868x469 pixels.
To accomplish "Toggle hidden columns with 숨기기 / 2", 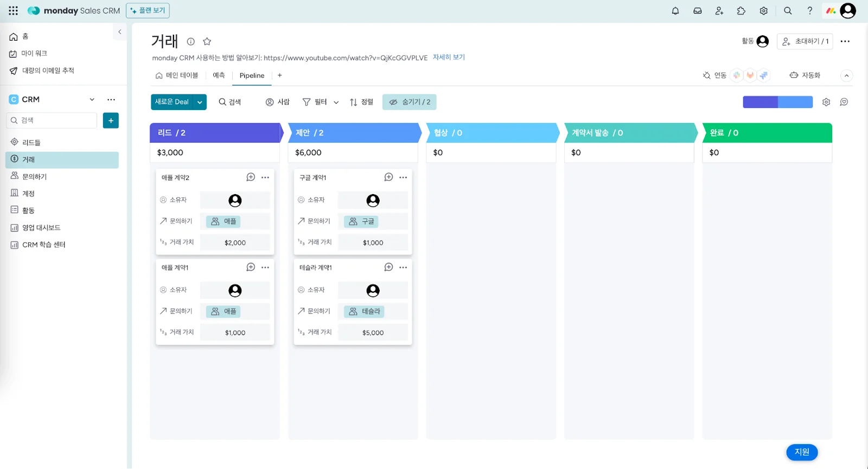I will [410, 102].
